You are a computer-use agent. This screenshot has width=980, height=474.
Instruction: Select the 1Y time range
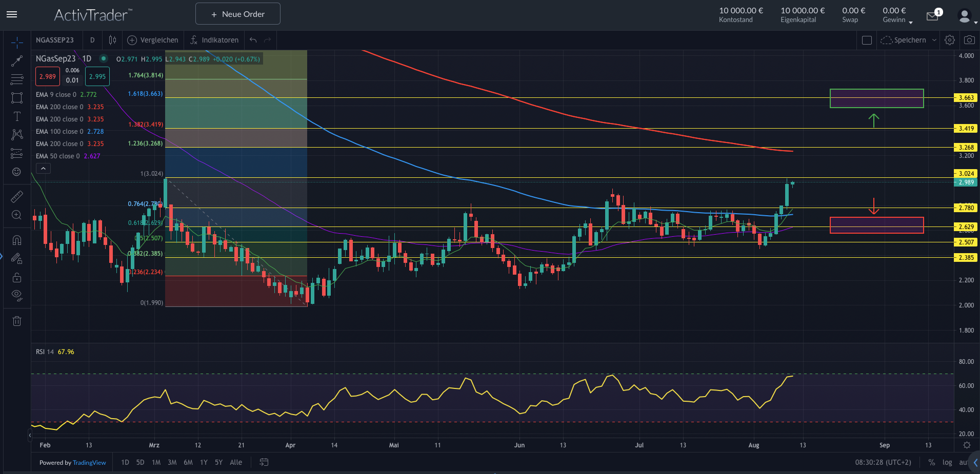point(204,462)
